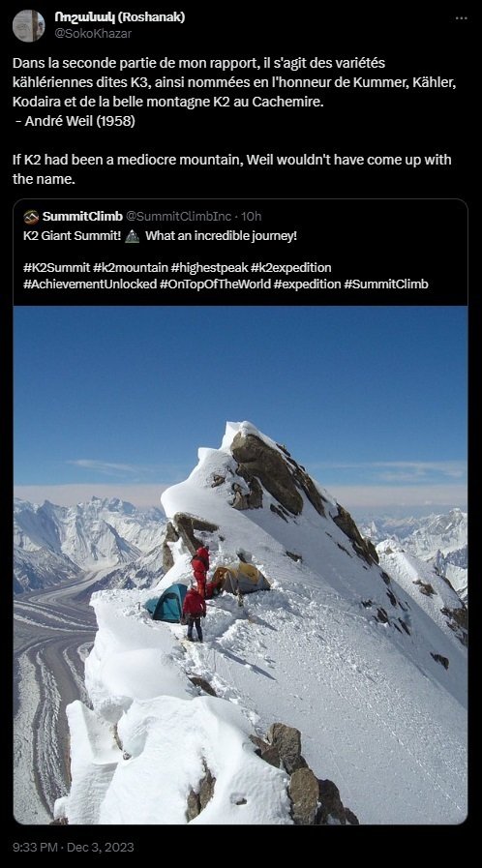Open the @SokoKhazar handle
Viewport: 482px width, 868px height.
92,33
